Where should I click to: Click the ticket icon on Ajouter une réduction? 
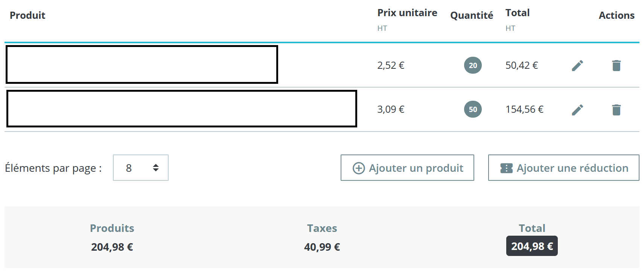[x=506, y=168]
